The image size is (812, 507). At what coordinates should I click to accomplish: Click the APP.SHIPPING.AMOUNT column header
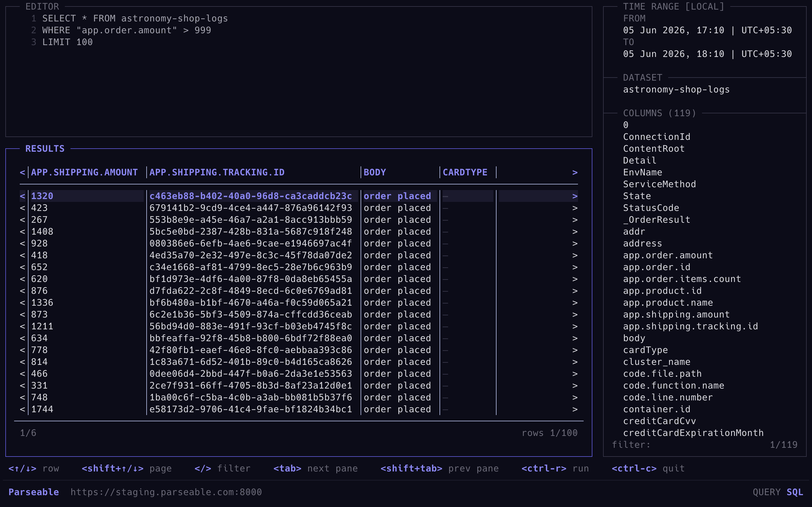click(85, 172)
